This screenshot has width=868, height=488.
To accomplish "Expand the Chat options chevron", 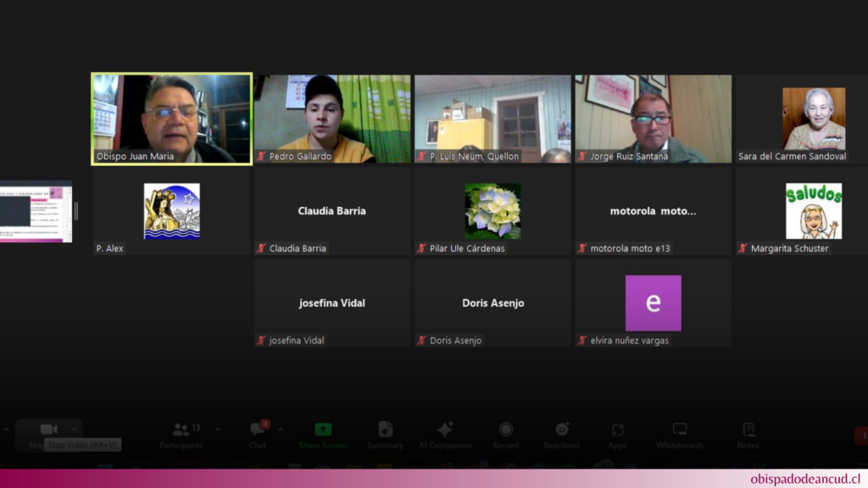I will 281,430.
